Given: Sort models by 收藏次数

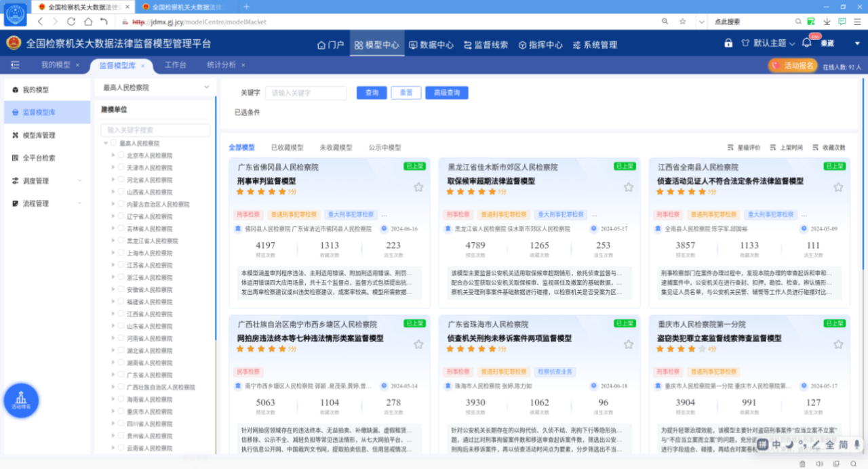Looking at the screenshot, I should point(829,147).
